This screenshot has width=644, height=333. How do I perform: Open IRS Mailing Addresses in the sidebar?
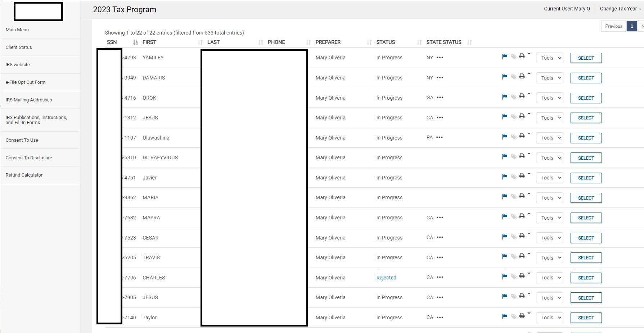pos(29,100)
